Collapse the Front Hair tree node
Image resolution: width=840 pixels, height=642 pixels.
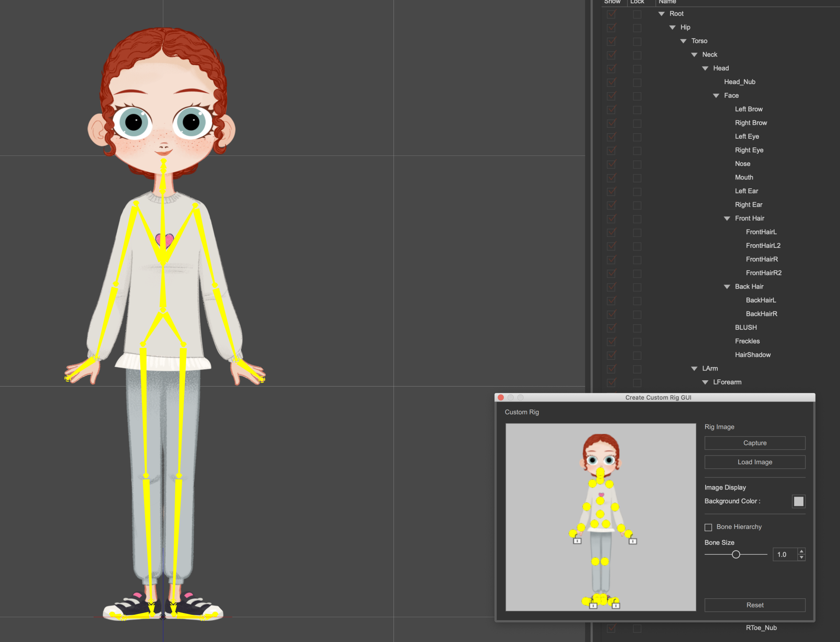coord(727,218)
